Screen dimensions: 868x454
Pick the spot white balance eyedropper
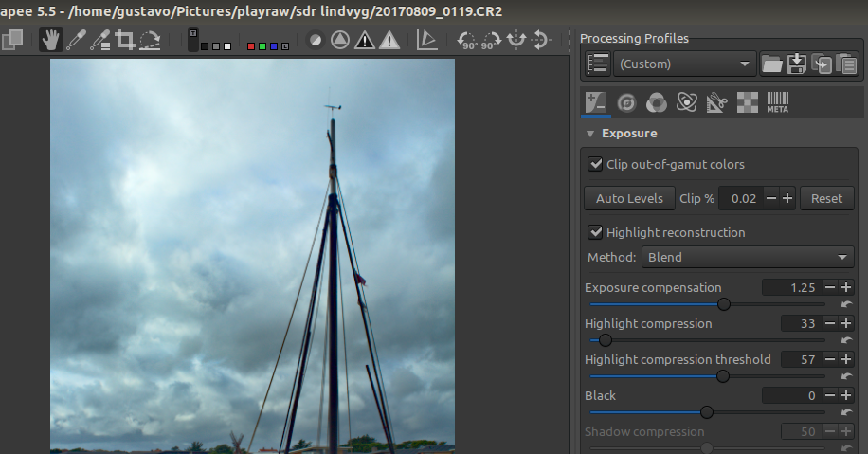coord(76,41)
